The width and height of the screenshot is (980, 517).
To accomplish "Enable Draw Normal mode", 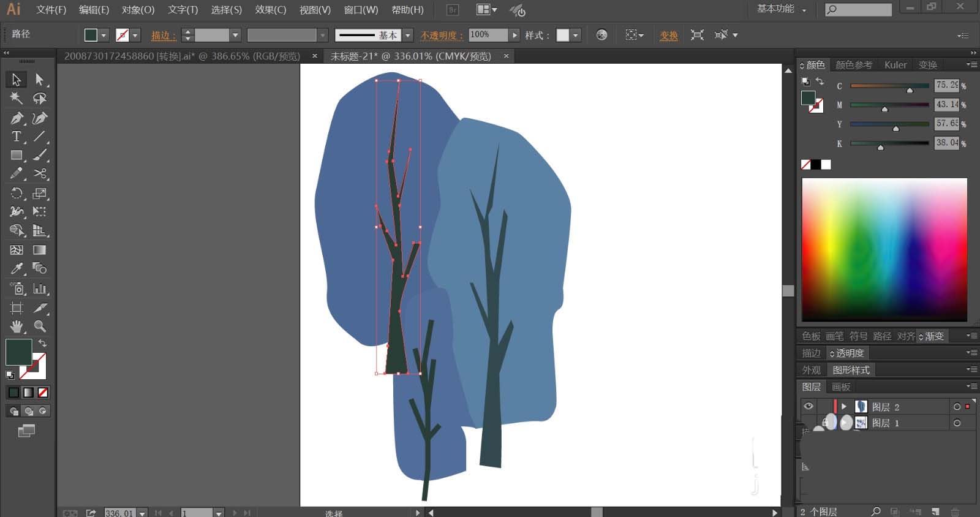I will (x=13, y=411).
